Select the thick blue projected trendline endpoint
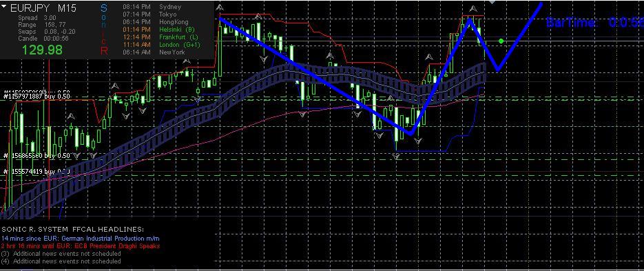644x271 pixels. coord(542,4)
